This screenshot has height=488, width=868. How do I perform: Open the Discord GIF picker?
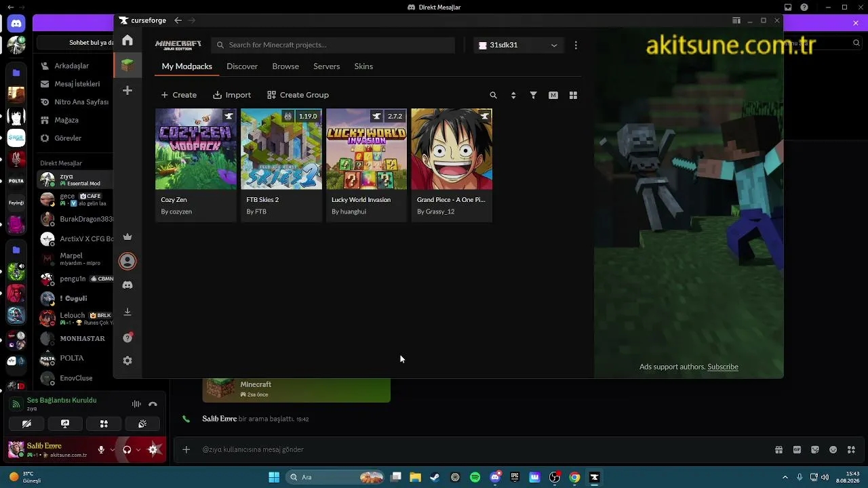tap(797, 449)
